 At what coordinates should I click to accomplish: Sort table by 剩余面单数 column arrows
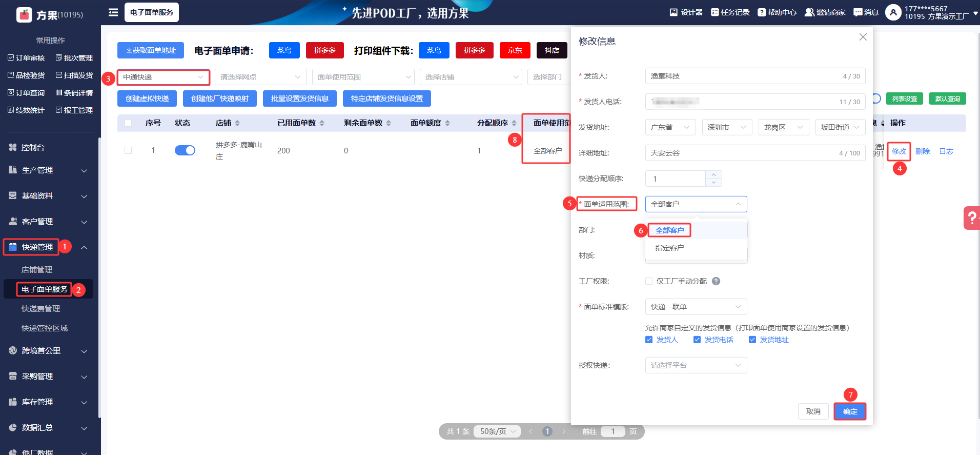pos(389,123)
